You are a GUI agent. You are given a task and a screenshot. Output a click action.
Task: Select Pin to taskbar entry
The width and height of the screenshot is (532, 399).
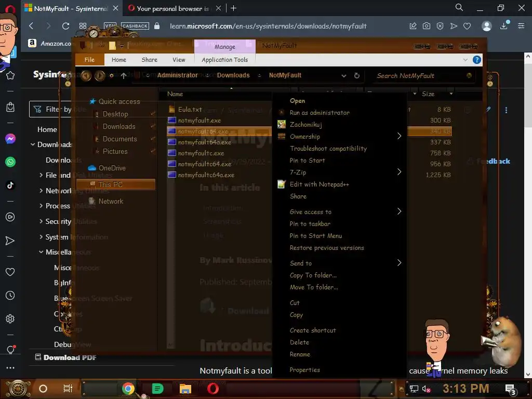pyautogui.click(x=310, y=223)
